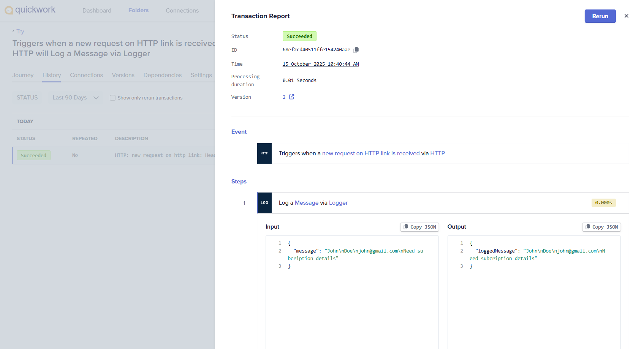Switch to the Dependencies tab
Image resolution: width=644 pixels, height=349 pixels.
tap(163, 75)
